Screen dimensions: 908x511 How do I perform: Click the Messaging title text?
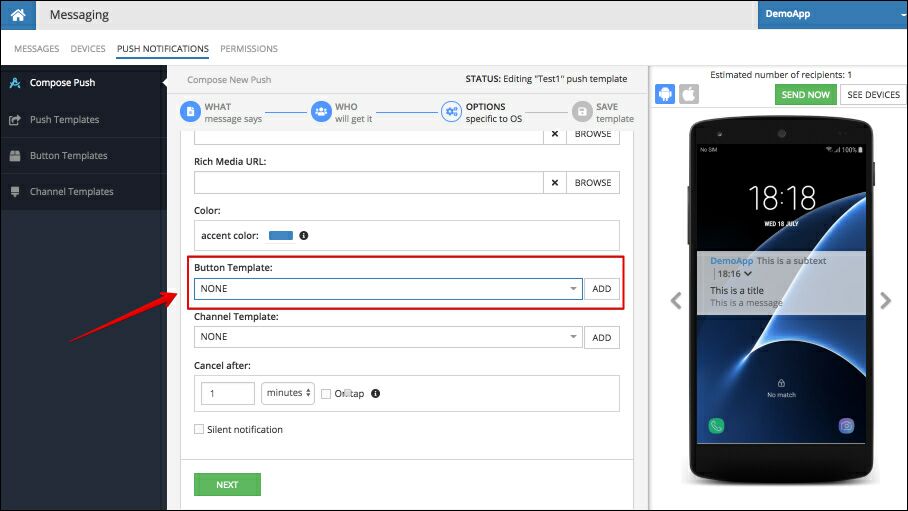tap(79, 15)
